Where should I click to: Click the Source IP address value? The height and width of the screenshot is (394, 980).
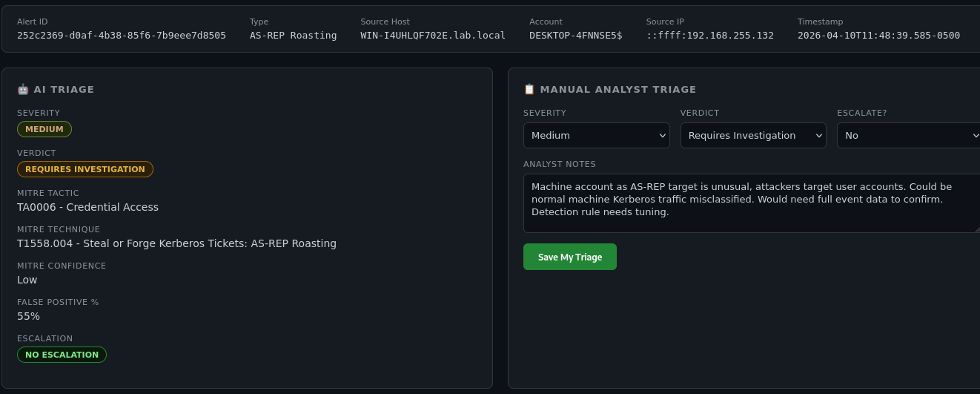click(x=709, y=35)
